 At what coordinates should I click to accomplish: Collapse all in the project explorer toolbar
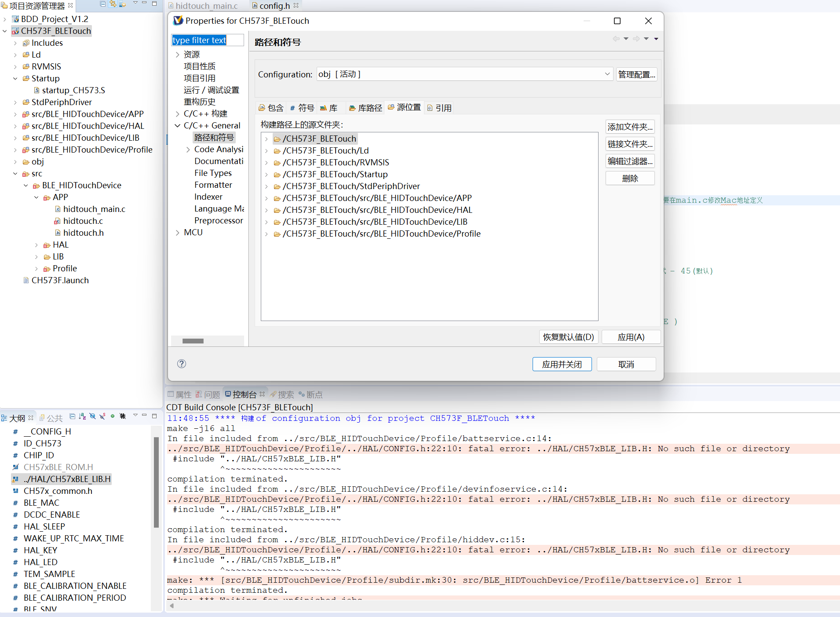coord(103,4)
